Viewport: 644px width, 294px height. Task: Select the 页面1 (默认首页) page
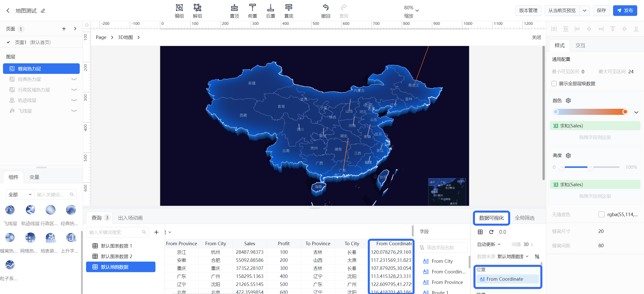42,42
